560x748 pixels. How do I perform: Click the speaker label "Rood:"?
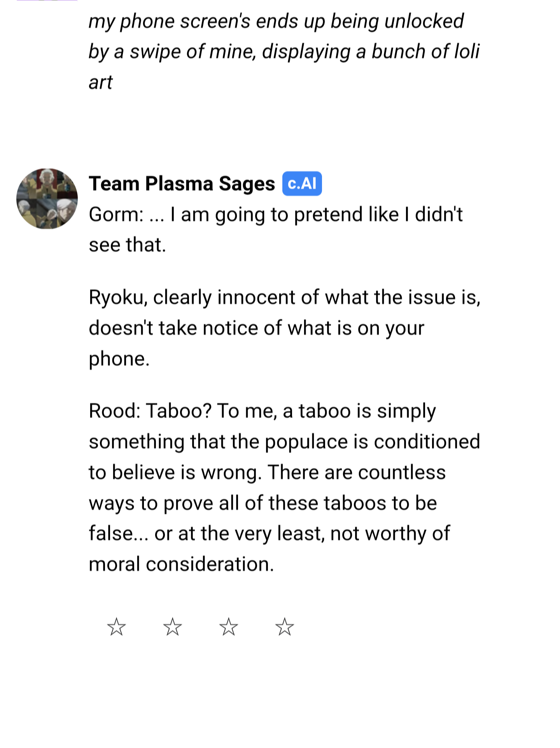(114, 411)
